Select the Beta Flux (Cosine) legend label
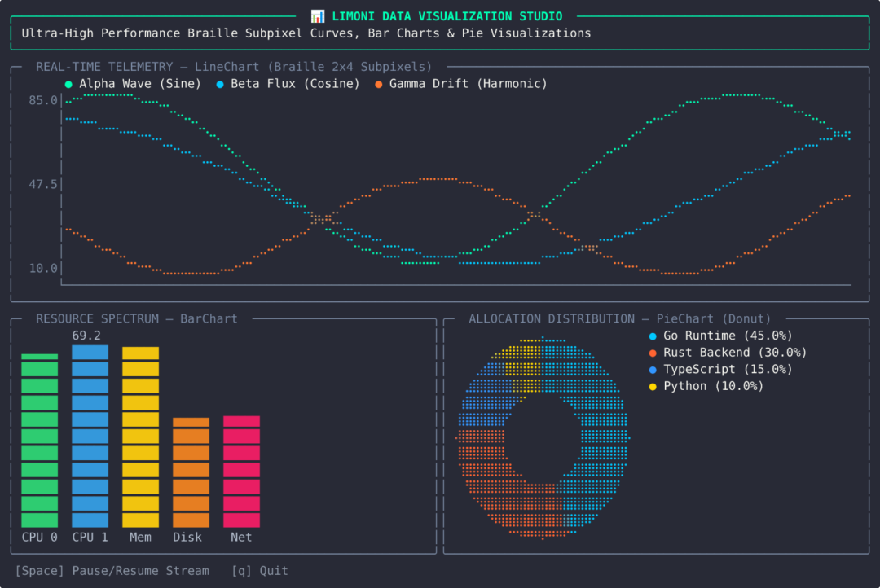880x588 pixels. coord(295,84)
